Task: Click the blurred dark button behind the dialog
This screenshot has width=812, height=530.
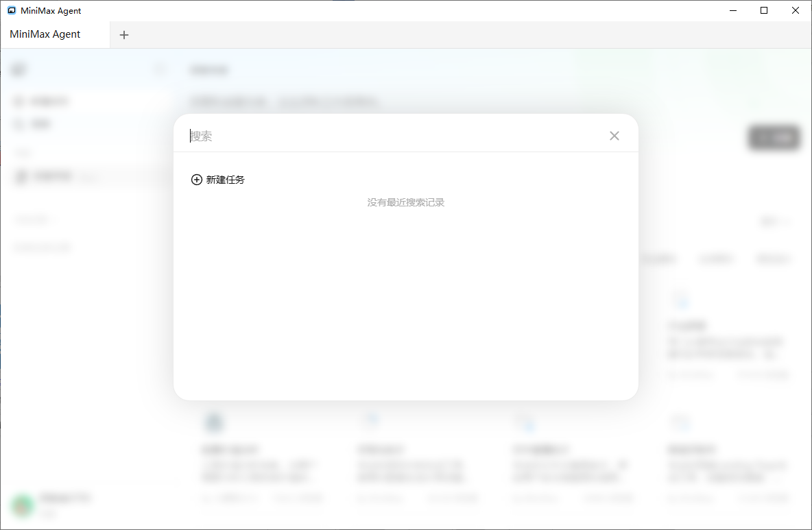Action: tap(774, 138)
